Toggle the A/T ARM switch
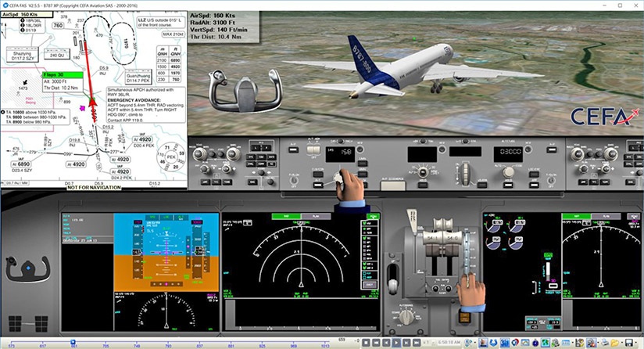This screenshot has height=349, width=644. [x=313, y=149]
